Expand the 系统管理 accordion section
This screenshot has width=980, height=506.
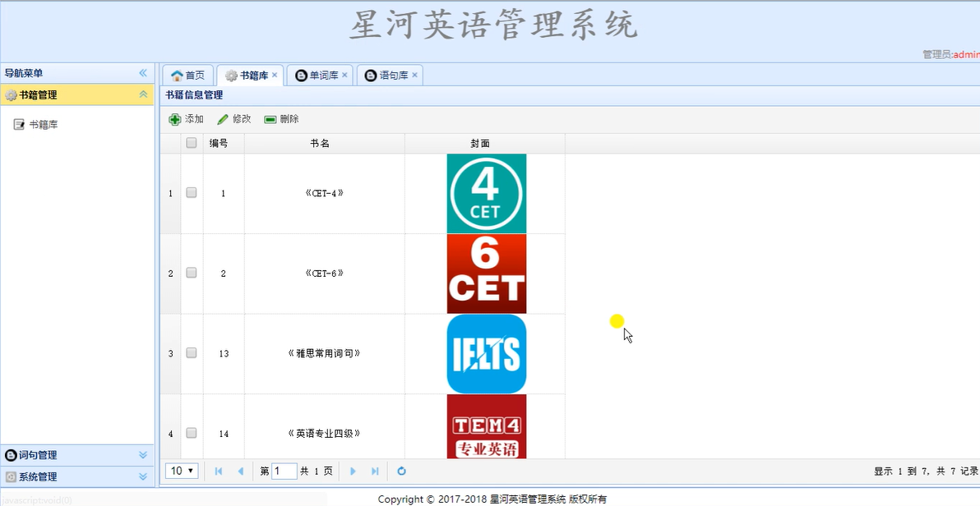[x=143, y=476]
